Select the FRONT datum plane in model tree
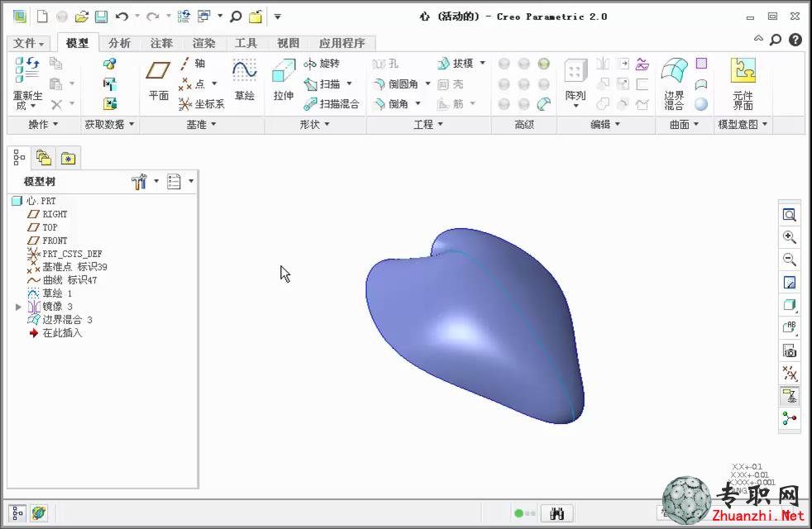This screenshot has width=812, height=529. click(x=48, y=241)
